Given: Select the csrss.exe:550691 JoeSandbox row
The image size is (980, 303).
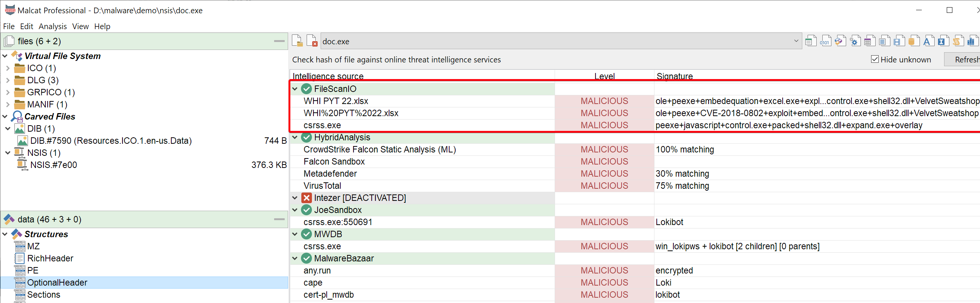Looking at the screenshot, I should pos(635,222).
